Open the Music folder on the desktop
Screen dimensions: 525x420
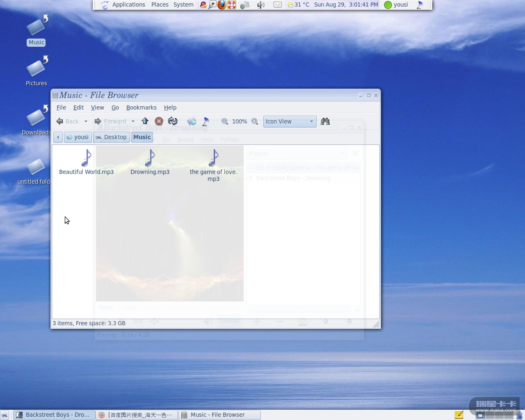pyautogui.click(x=37, y=30)
